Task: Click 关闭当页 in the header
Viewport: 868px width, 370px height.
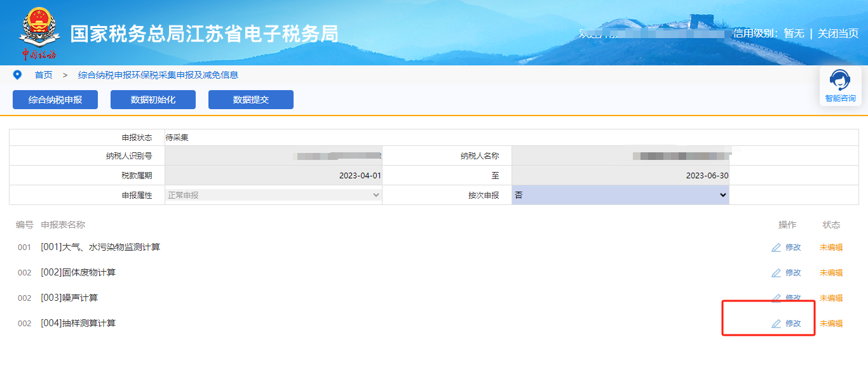Action: point(837,34)
